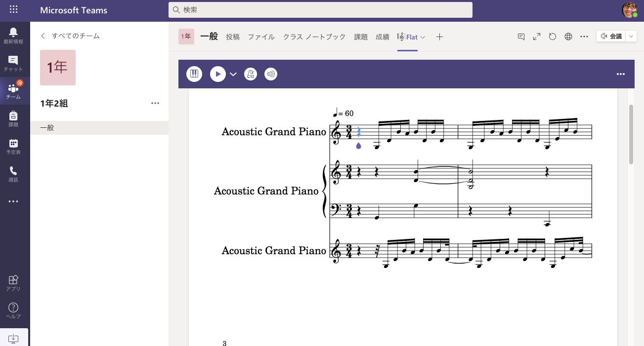Switch to the ファイル tab

(261, 37)
